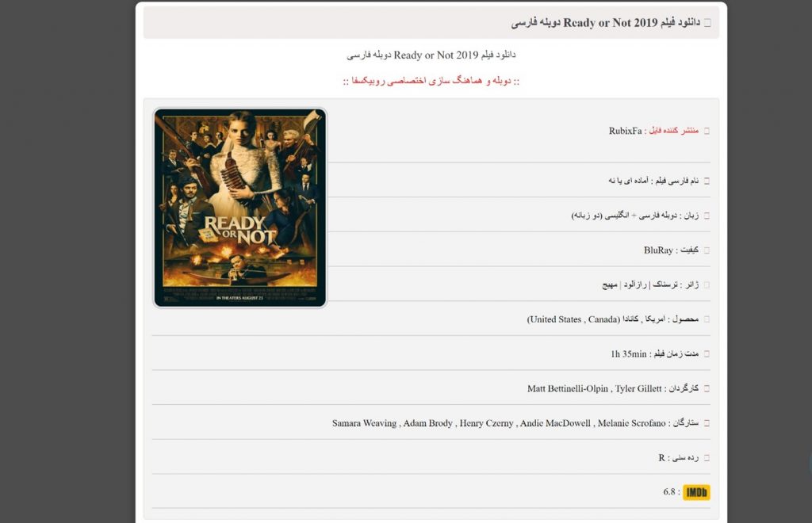The height and width of the screenshot is (523, 812).
Task: Click the 6.8 IMDb rating value
Action: pyautogui.click(x=669, y=491)
